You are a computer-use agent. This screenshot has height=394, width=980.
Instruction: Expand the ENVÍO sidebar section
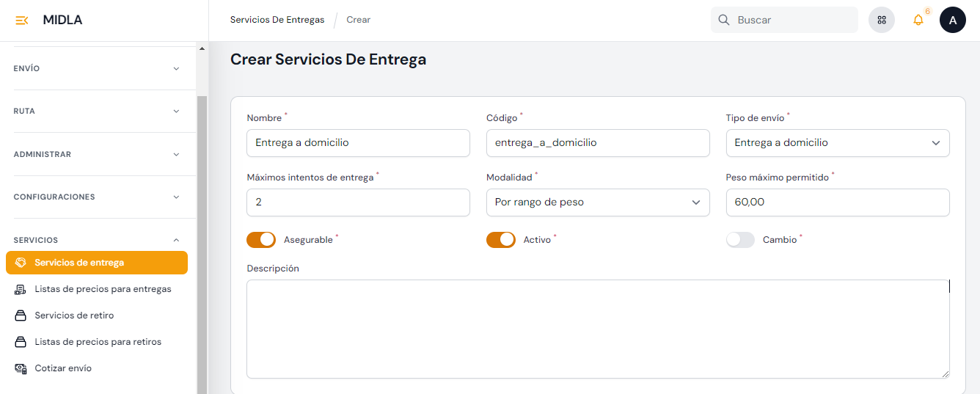(97, 68)
